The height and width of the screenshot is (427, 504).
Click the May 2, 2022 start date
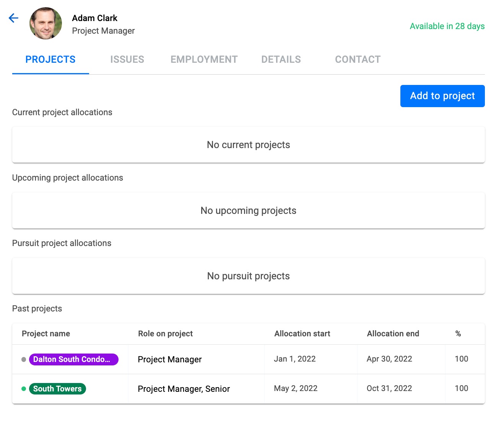296,388
